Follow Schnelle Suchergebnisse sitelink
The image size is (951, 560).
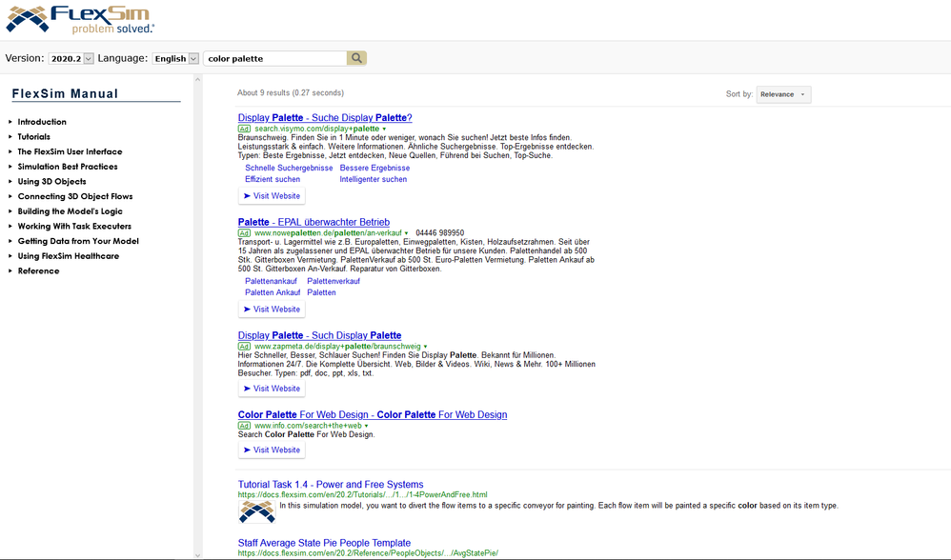point(289,168)
